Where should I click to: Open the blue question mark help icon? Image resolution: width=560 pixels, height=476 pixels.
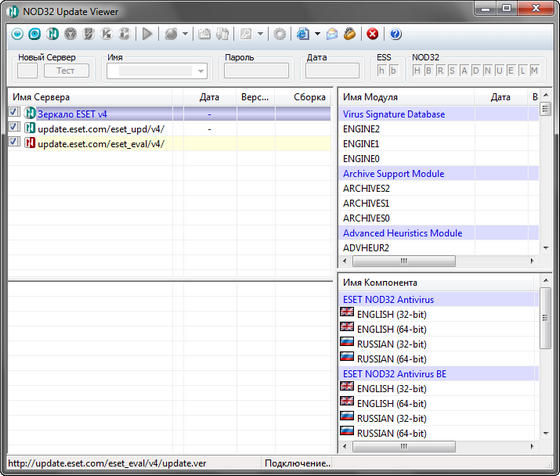(x=395, y=34)
